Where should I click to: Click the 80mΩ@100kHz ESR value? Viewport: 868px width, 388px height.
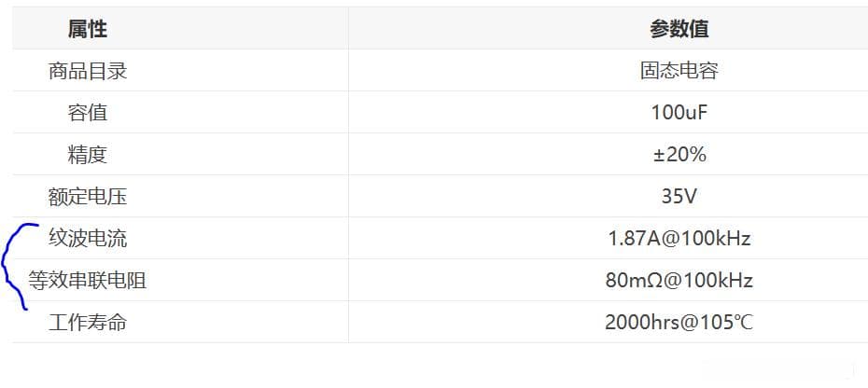pos(679,281)
